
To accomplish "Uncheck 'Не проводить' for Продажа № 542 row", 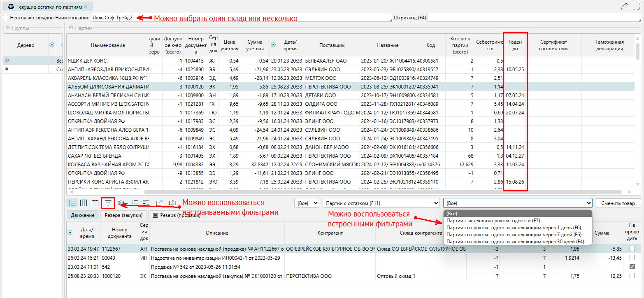I will pyautogui.click(x=632, y=267).
